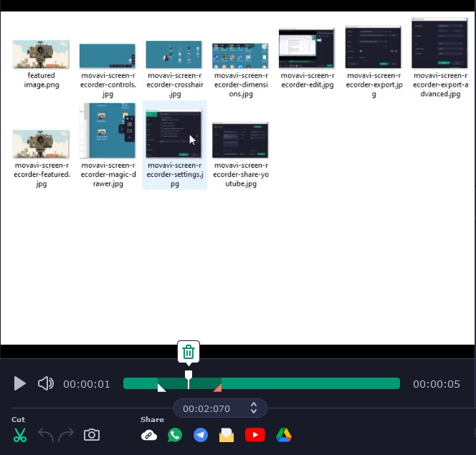
Task: Upload to Google Drive
Action: [x=284, y=435]
